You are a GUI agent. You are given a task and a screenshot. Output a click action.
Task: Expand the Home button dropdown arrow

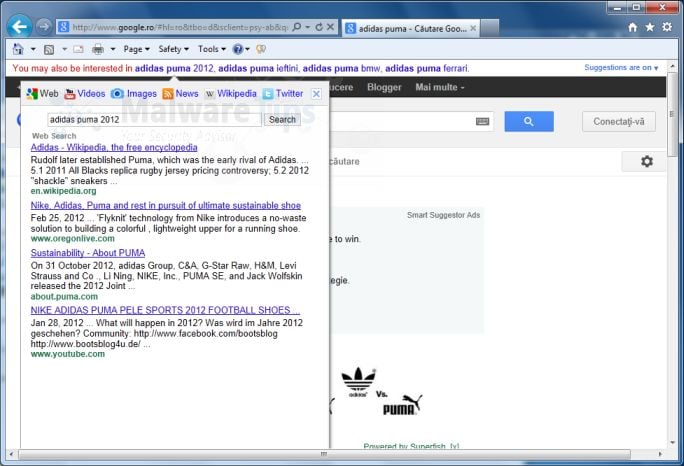coord(33,49)
